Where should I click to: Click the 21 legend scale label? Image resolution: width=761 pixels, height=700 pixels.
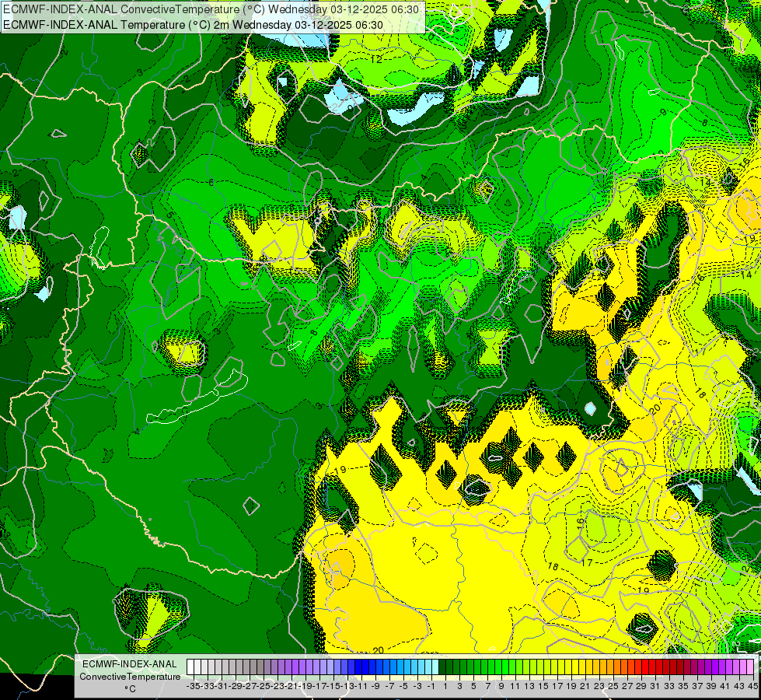pos(586,686)
